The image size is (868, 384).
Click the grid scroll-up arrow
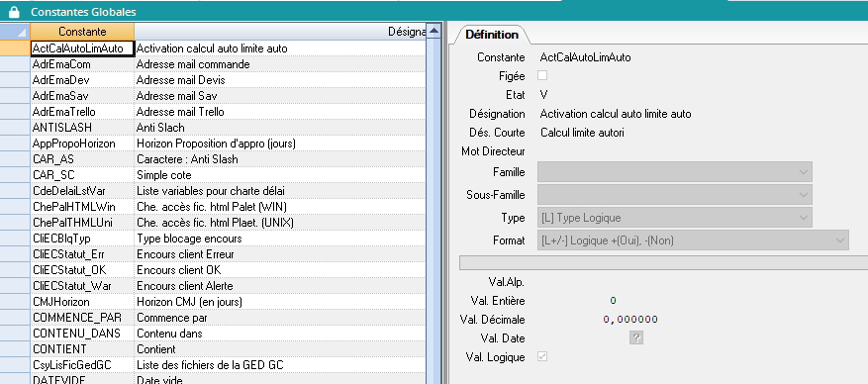(434, 31)
